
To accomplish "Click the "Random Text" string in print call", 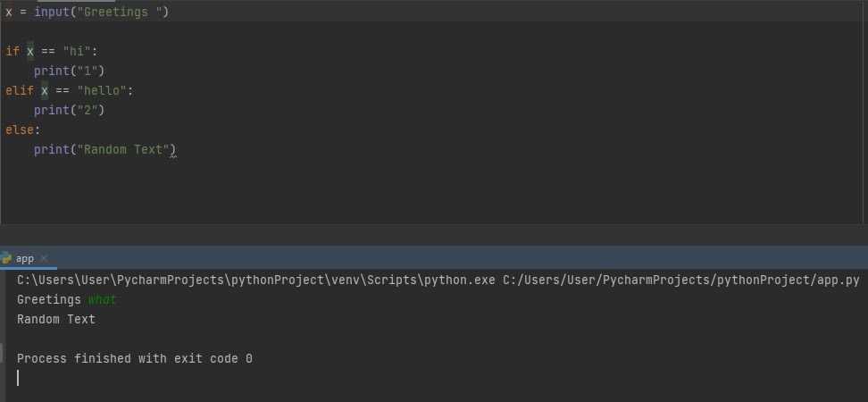I will pos(126,149).
